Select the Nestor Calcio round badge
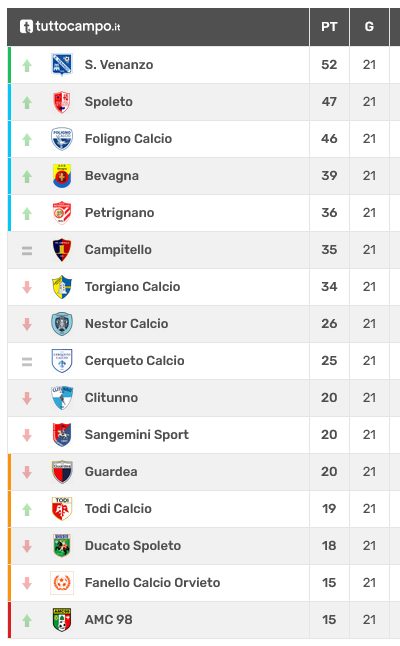This screenshot has height=646, width=400. (x=62, y=324)
